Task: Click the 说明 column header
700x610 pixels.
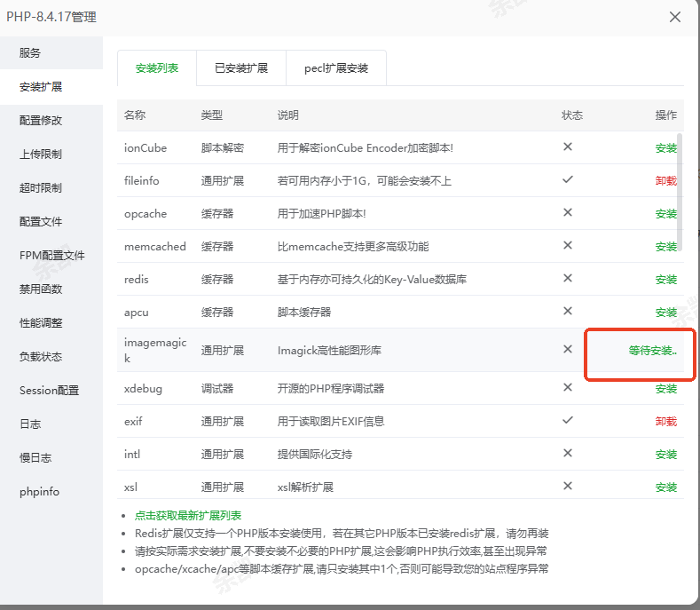Action: coord(288,115)
